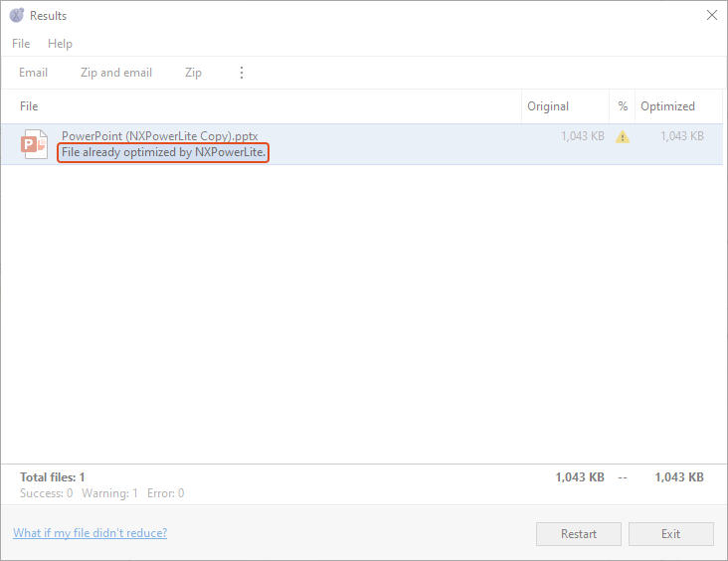Open the File menu
The width and height of the screenshot is (728, 561).
21,44
